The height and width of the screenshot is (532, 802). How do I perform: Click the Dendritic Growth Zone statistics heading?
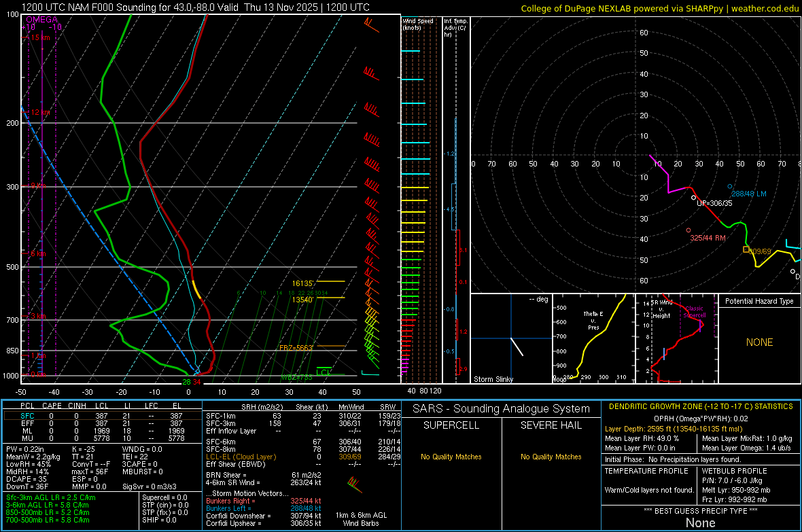[701, 407]
